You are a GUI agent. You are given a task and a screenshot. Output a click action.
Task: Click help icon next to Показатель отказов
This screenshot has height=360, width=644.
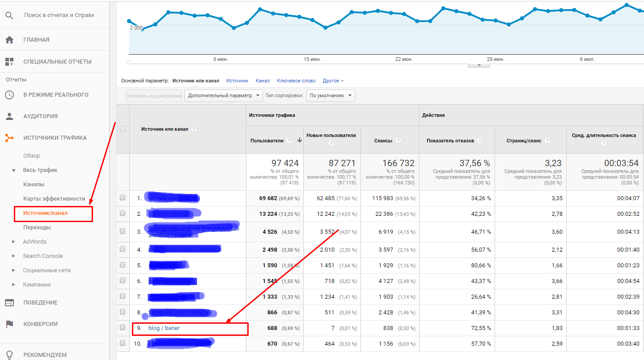click(x=479, y=141)
